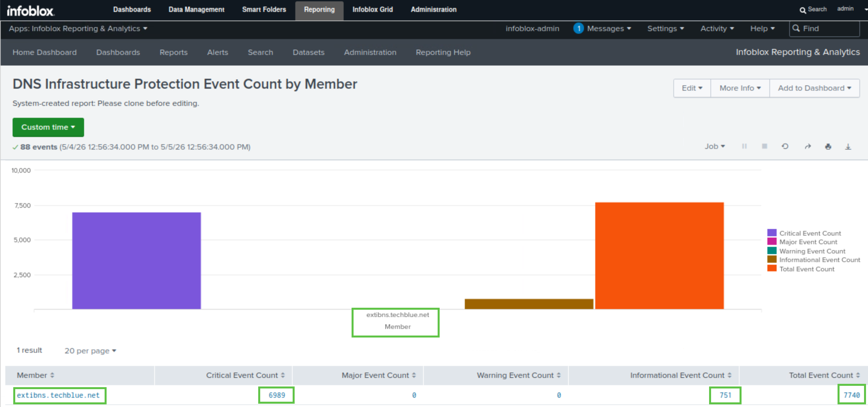Open the top Administration tab
This screenshot has width=868, height=407.
pos(433,10)
